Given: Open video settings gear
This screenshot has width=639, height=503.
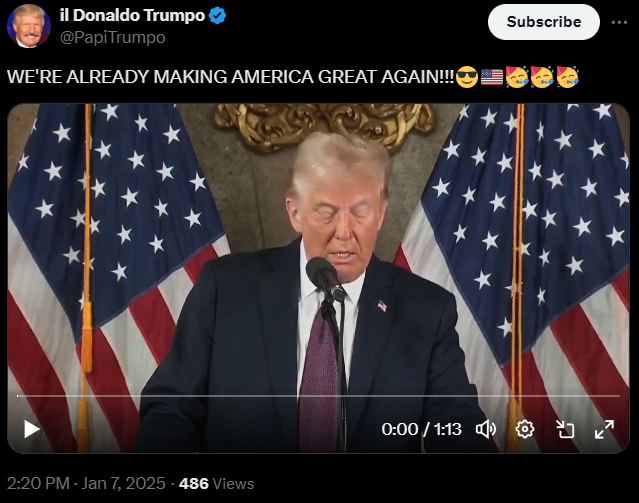Looking at the screenshot, I should (x=525, y=429).
